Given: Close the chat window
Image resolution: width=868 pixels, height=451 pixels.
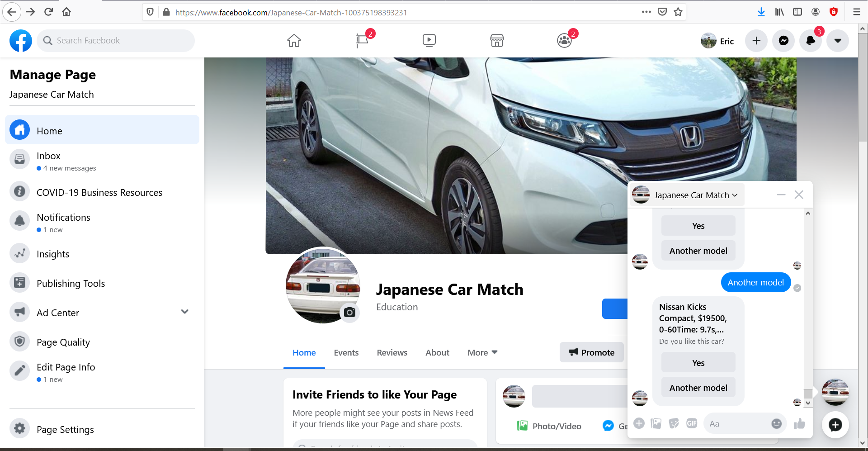Looking at the screenshot, I should (x=799, y=195).
